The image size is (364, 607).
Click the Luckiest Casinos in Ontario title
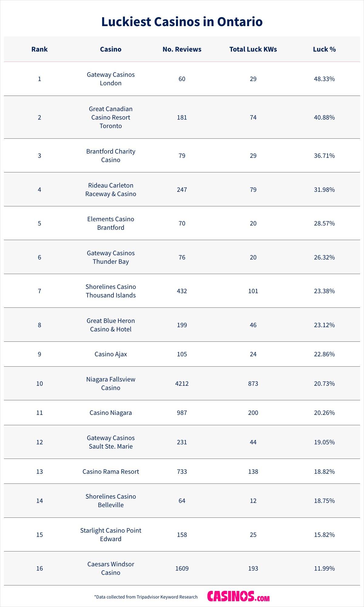click(182, 22)
